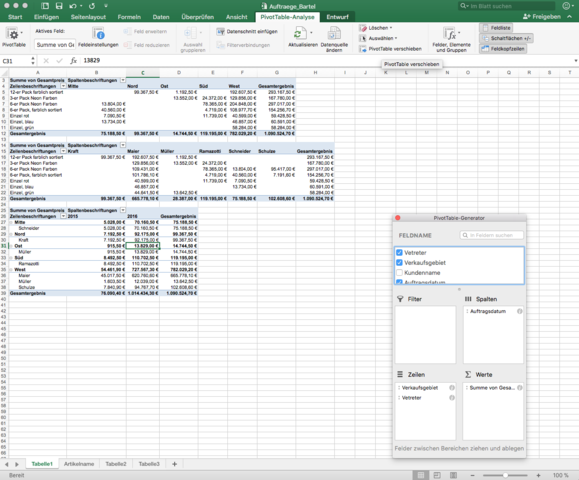Open the Start ribbon tab

(x=15, y=17)
